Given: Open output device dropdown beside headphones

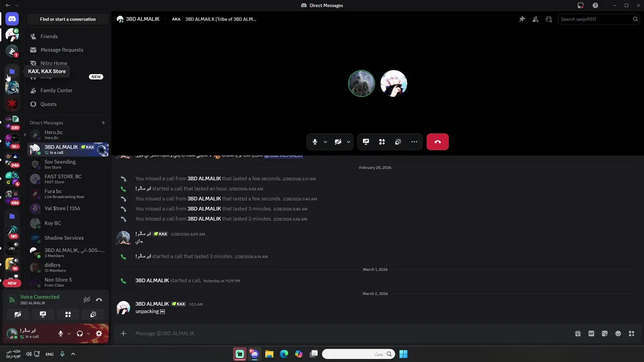Looking at the screenshot, I should coord(88,333).
